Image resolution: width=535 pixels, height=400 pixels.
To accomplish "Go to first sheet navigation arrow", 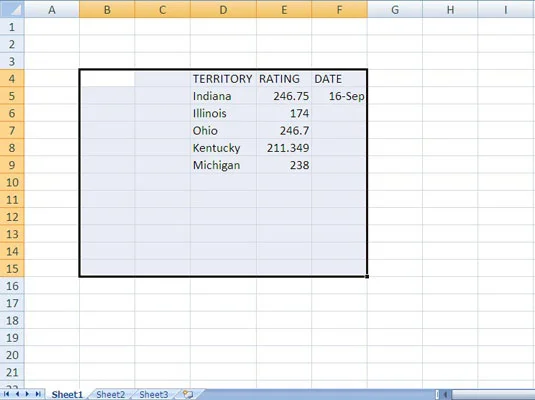I will coord(6,394).
